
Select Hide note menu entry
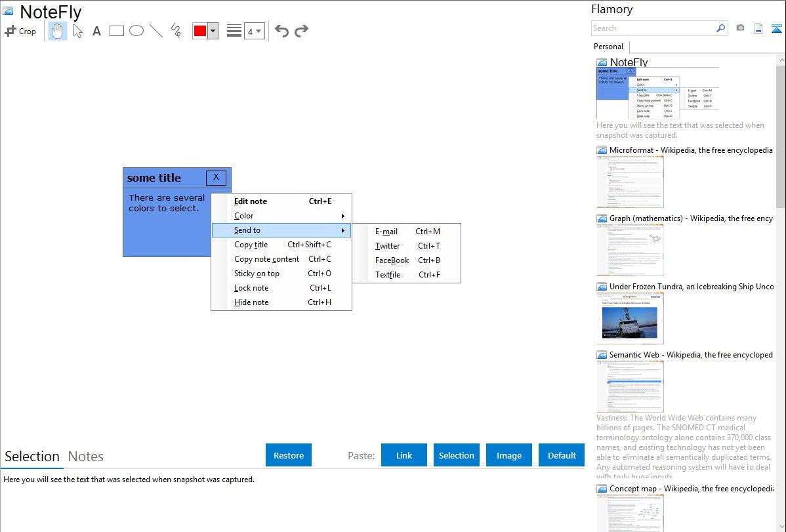point(281,302)
